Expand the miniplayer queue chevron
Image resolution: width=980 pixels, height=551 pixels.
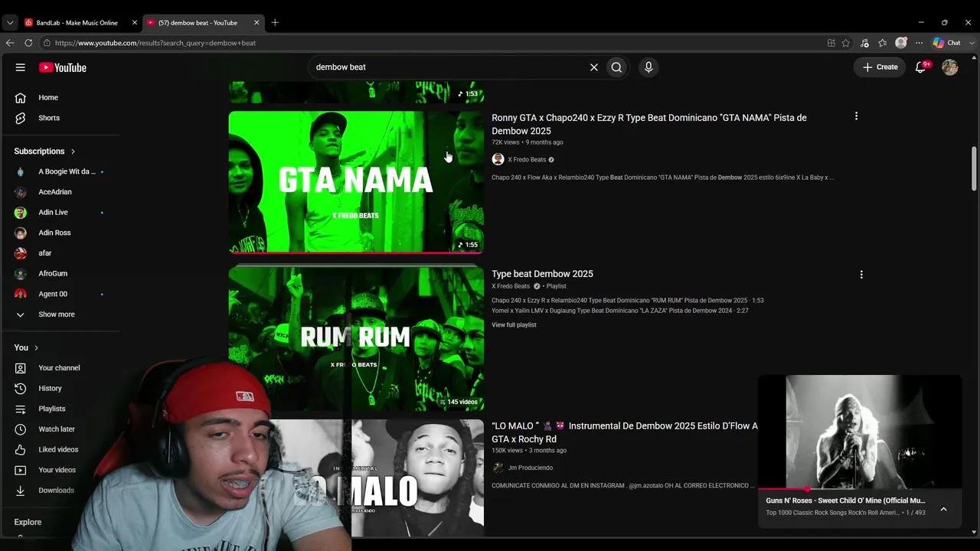944,510
